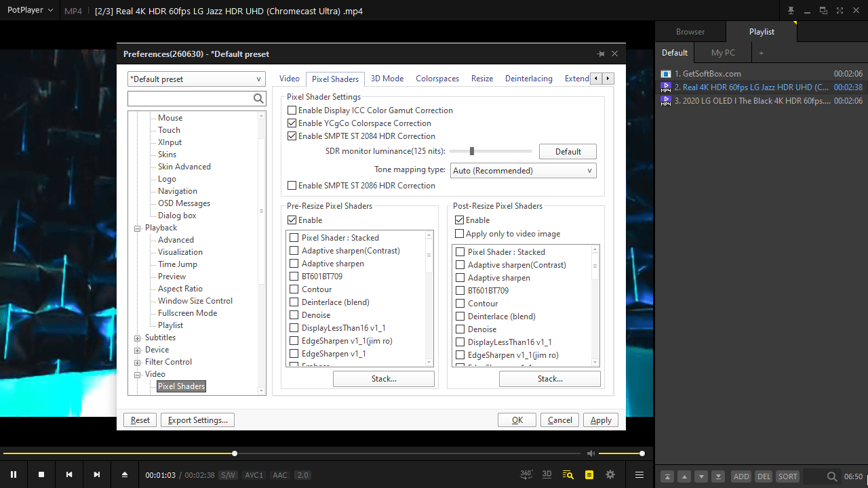Switch player to fullscreen via the title bar icon
This screenshot has height=488, width=868.
(x=840, y=11)
